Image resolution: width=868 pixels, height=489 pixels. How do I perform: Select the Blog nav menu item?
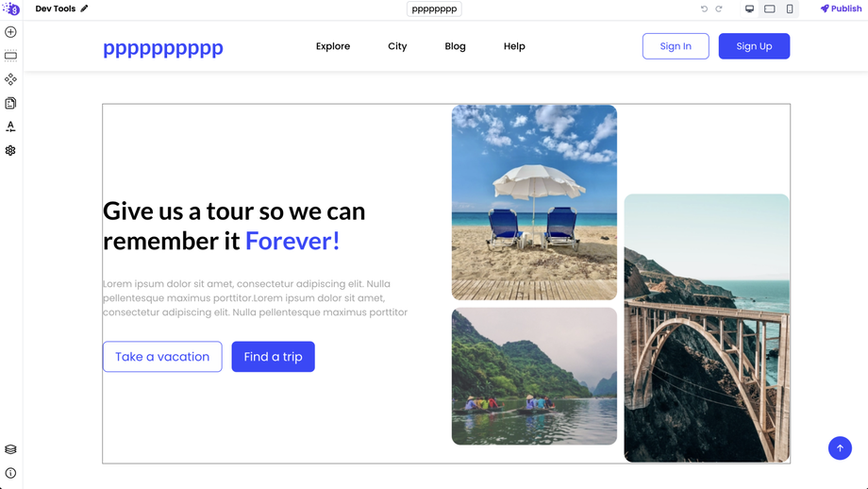pos(455,46)
